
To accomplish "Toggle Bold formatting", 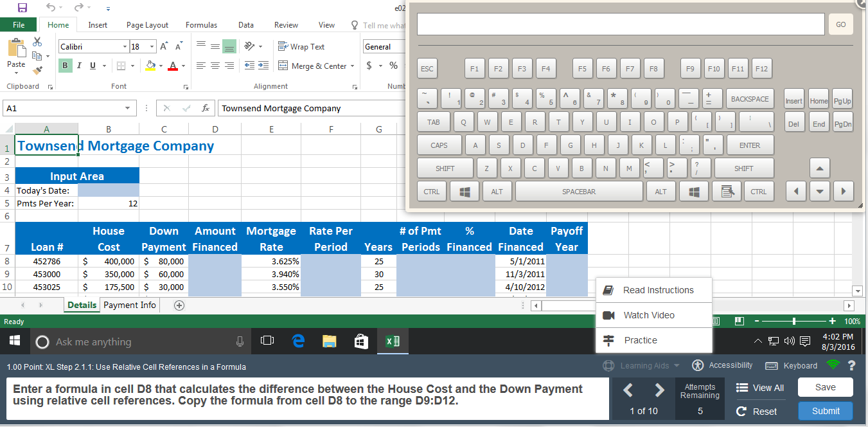I will pos(65,66).
